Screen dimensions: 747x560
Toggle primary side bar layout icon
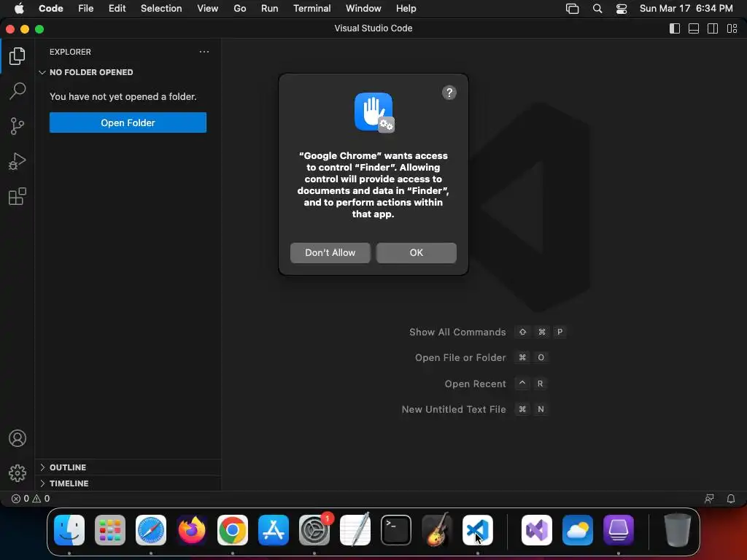(675, 28)
